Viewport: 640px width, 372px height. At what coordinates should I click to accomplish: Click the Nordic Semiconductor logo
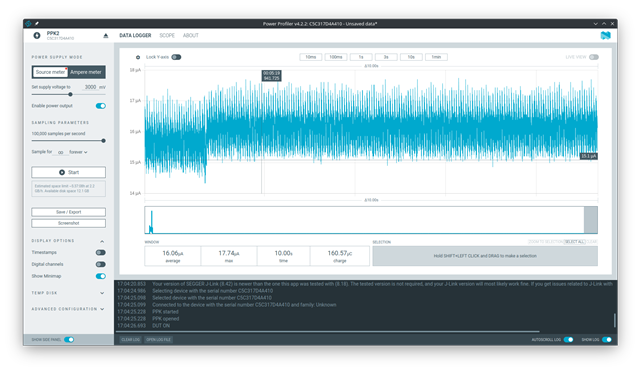pos(605,36)
